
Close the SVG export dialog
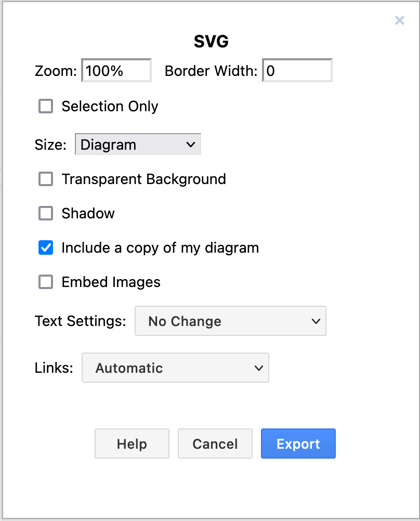click(x=399, y=20)
